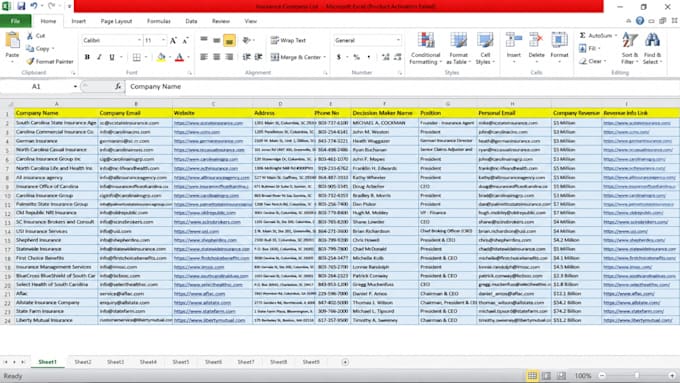The width and height of the screenshot is (680, 383).
Task: Align text left
Action: point(204,57)
